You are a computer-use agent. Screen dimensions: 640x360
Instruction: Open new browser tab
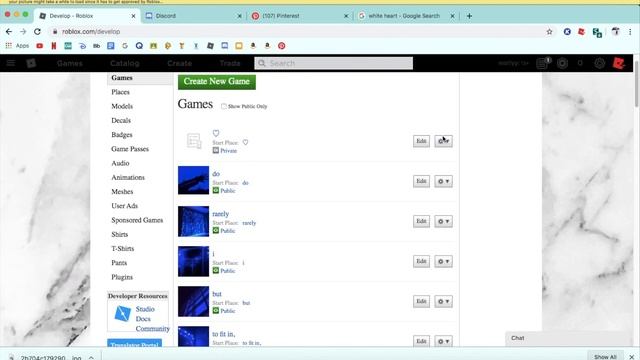pos(469,16)
